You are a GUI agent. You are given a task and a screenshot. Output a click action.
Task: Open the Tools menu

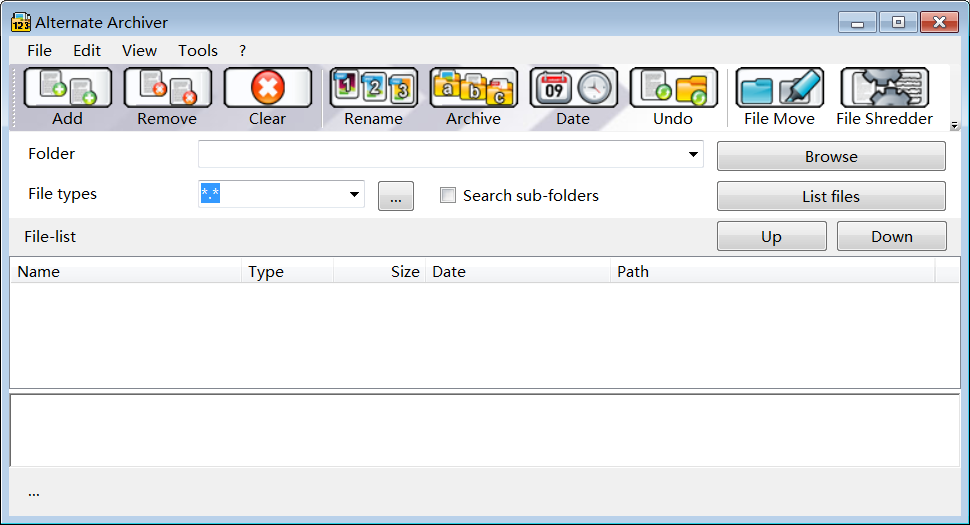point(198,50)
